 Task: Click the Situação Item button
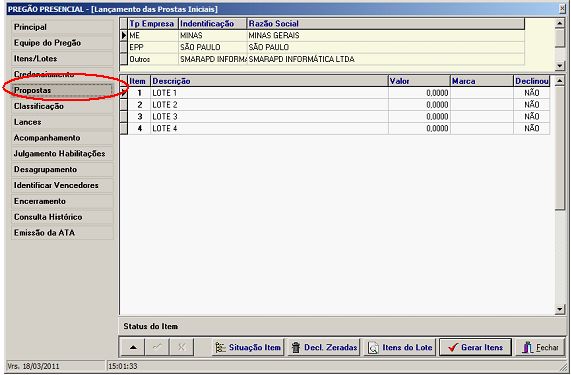point(248,348)
